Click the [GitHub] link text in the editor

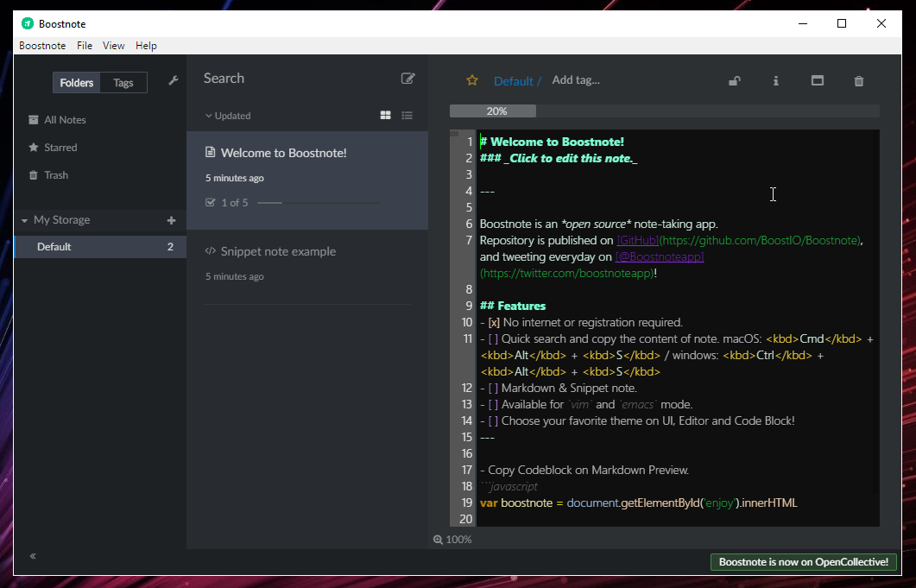(x=637, y=240)
